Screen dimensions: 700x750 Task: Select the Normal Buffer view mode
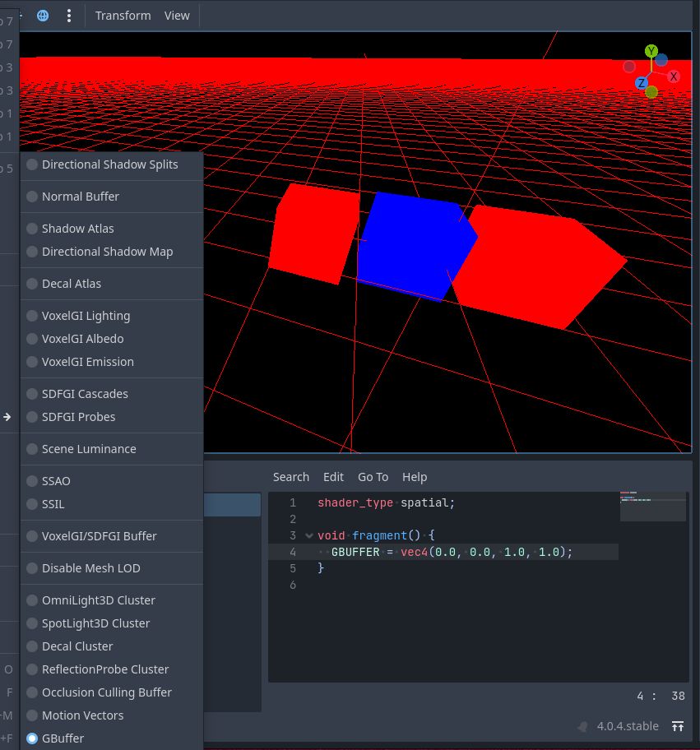coord(80,197)
